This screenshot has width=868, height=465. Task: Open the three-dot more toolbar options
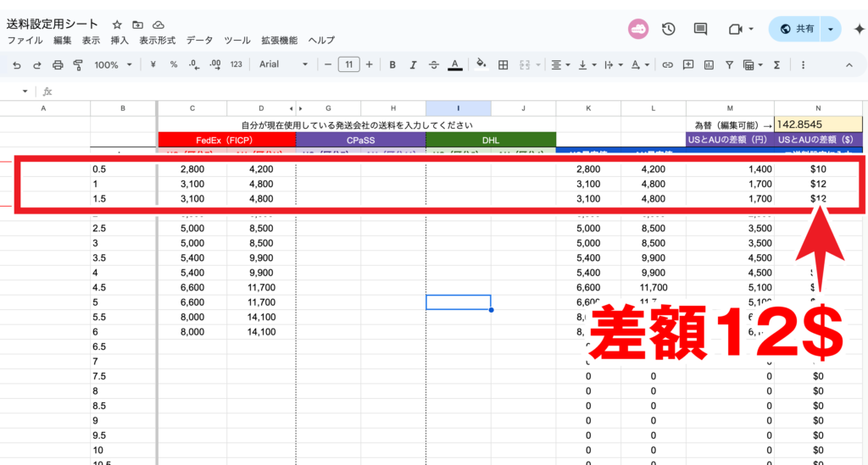[804, 64]
